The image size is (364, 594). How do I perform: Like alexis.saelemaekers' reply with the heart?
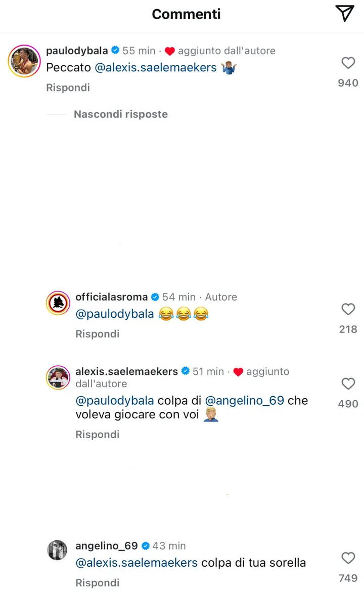(x=348, y=384)
